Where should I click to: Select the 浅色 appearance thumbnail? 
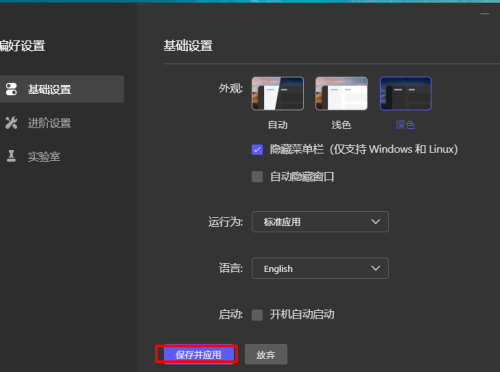(341, 93)
